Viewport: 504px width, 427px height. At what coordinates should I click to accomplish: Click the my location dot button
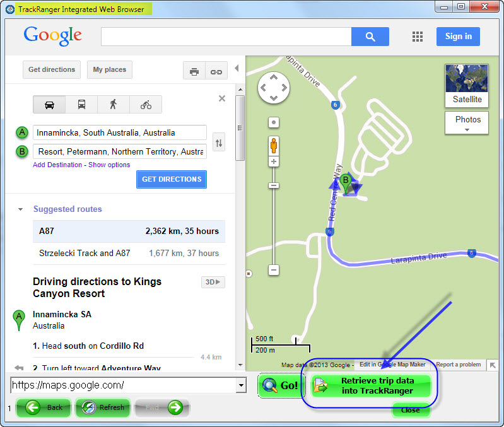[x=274, y=122]
